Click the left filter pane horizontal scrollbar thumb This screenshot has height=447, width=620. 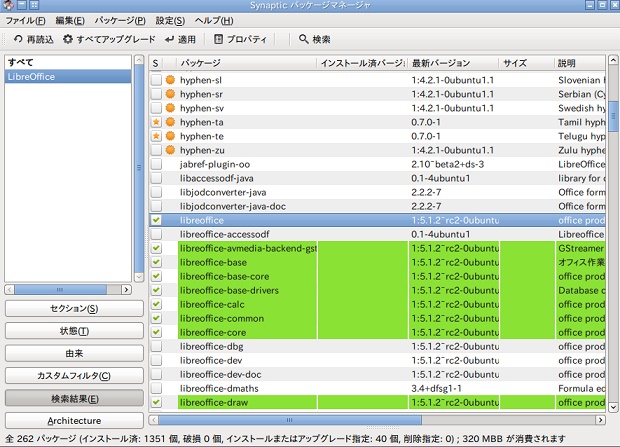60,290
